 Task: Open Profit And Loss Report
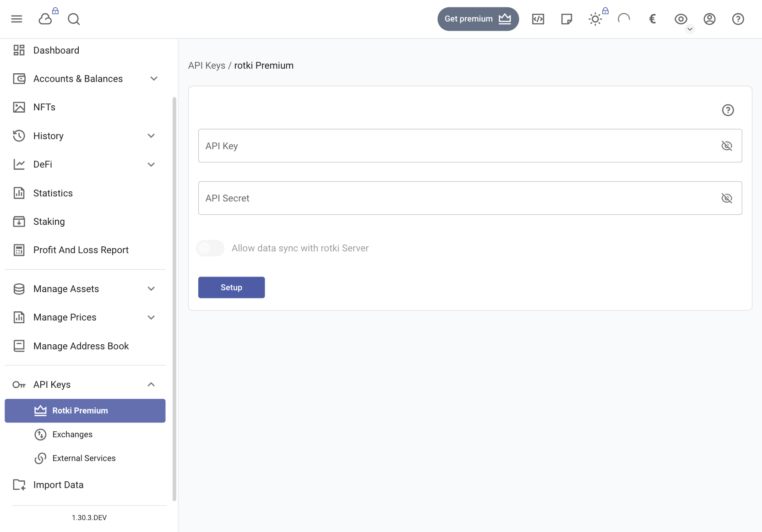(x=85, y=250)
